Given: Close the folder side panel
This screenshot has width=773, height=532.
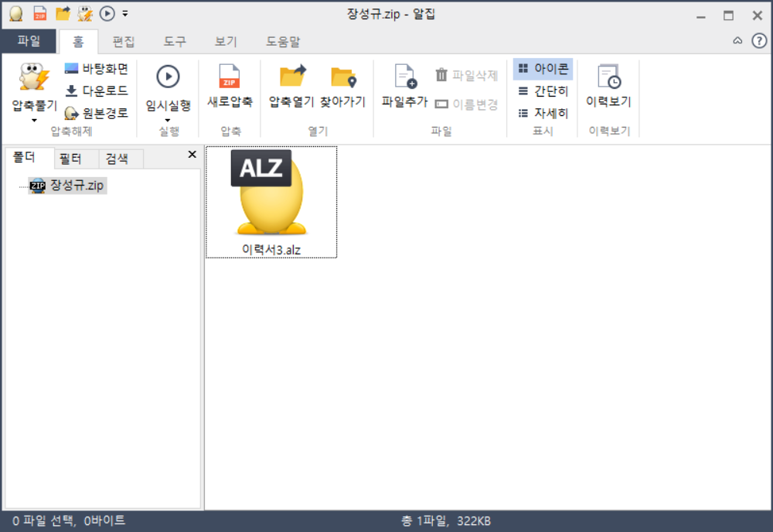Looking at the screenshot, I should click(x=192, y=155).
